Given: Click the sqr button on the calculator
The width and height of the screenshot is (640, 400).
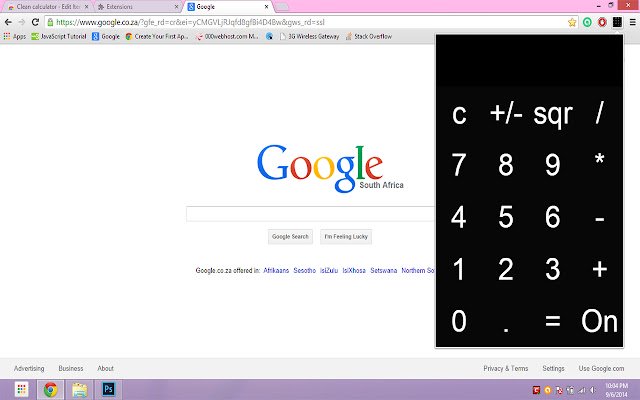Looking at the screenshot, I should tap(553, 115).
